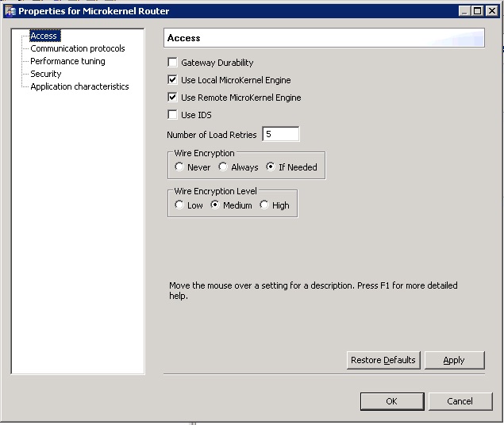This screenshot has width=504, height=425.
Task: Set Wire Encryption Level to High
Action: [x=264, y=205]
